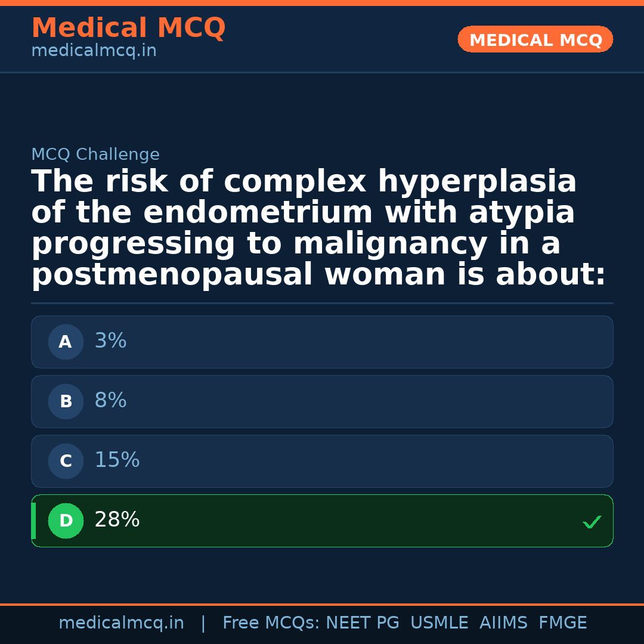Click the complex hyperplasia question text
The width and height of the screenshot is (644, 644).
(318, 228)
